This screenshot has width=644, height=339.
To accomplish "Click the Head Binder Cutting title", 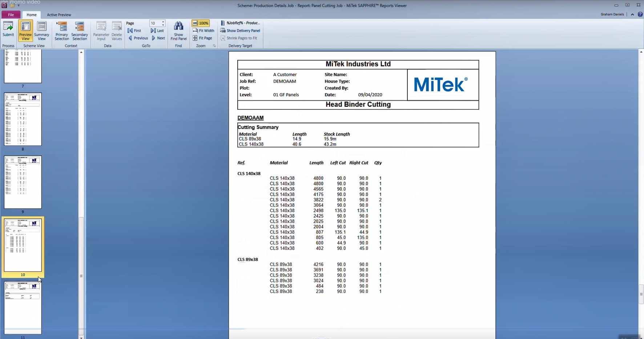I will tap(358, 105).
